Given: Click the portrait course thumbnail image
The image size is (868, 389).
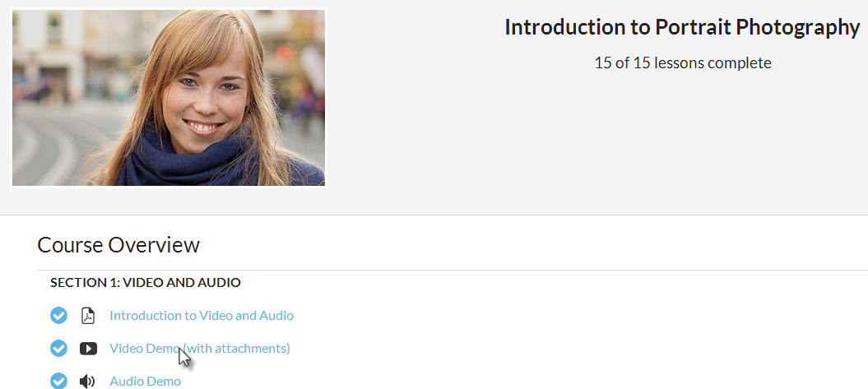Looking at the screenshot, I should point(169,98).
